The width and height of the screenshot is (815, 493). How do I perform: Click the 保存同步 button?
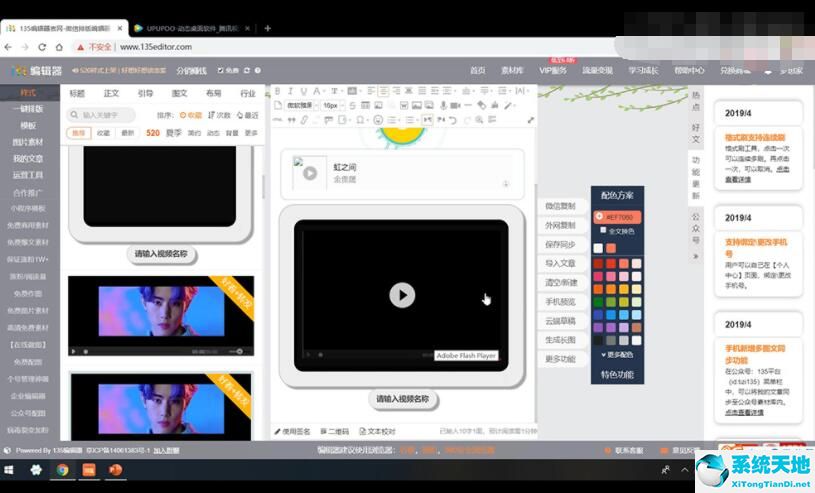click(560, 244)
